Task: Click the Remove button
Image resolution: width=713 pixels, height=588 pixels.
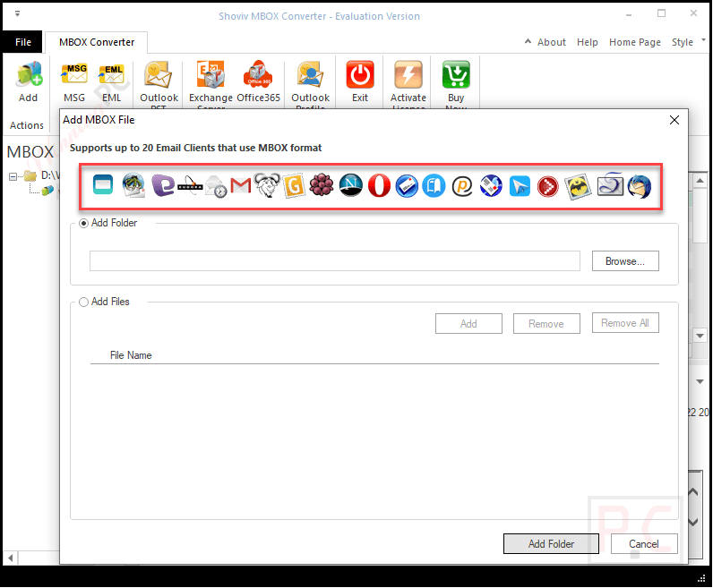Action: pos(546,324)
